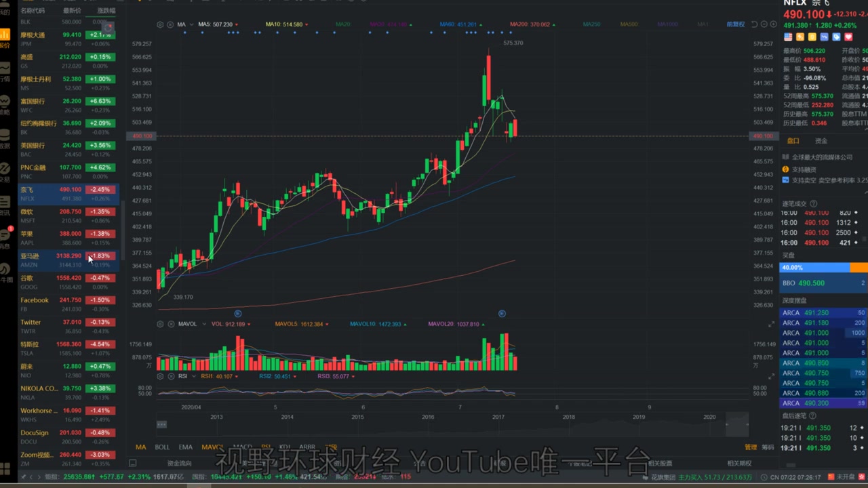Select 摩根大通 in watchlist
Image resolution: width=868 pixels, height=488 pixels.
(68, 39)
